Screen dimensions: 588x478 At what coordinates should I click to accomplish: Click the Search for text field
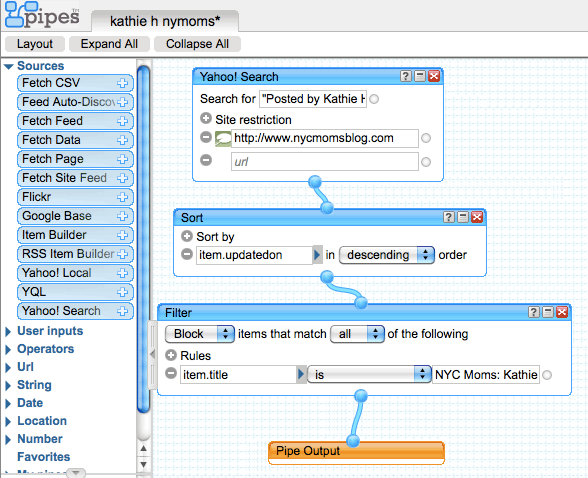pyautogui.click(x=313, y=99)
